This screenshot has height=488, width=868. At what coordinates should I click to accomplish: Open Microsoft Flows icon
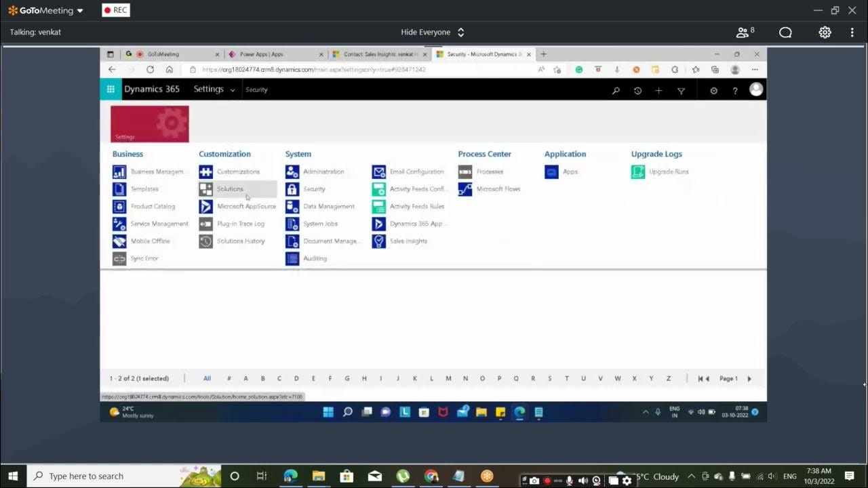pos(465,189)
